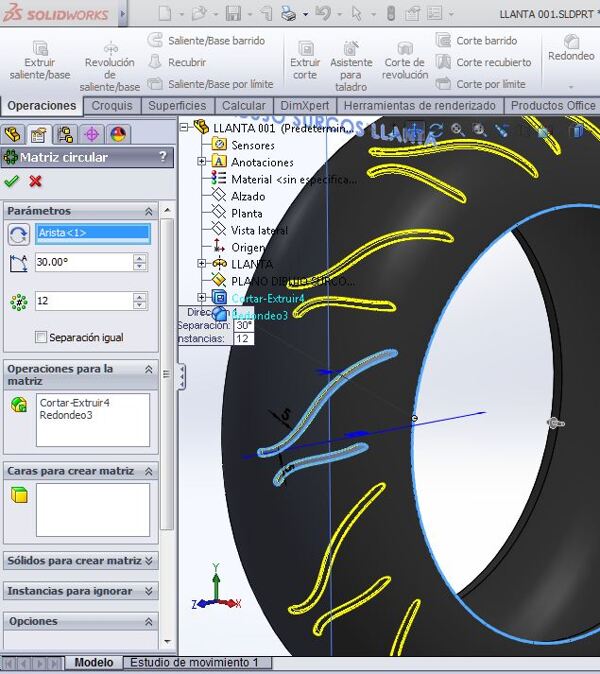Switch to Croquis tab

click(x=112, y=106)
